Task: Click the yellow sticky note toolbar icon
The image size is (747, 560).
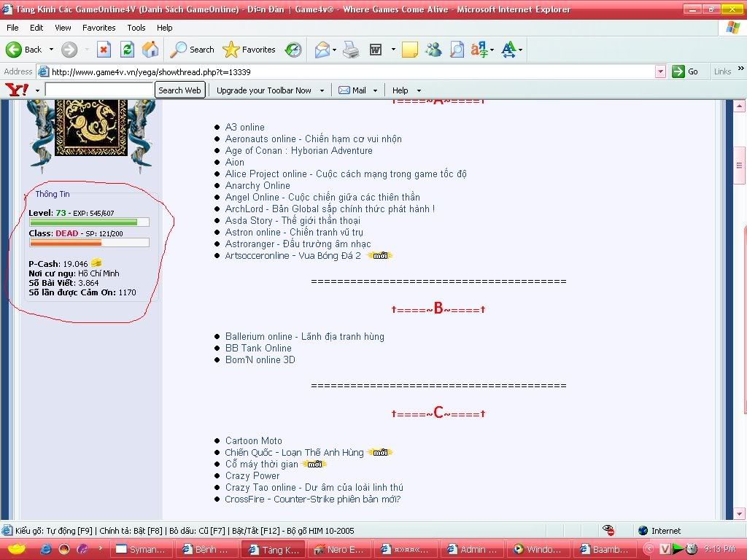Action: coord(410,50)
